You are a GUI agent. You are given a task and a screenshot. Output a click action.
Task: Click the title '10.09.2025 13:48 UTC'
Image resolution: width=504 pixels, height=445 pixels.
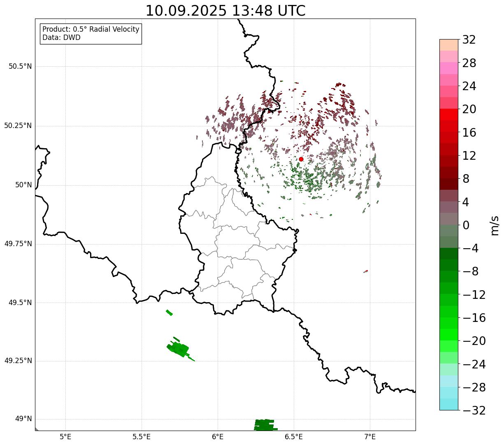tap(225, 11)
